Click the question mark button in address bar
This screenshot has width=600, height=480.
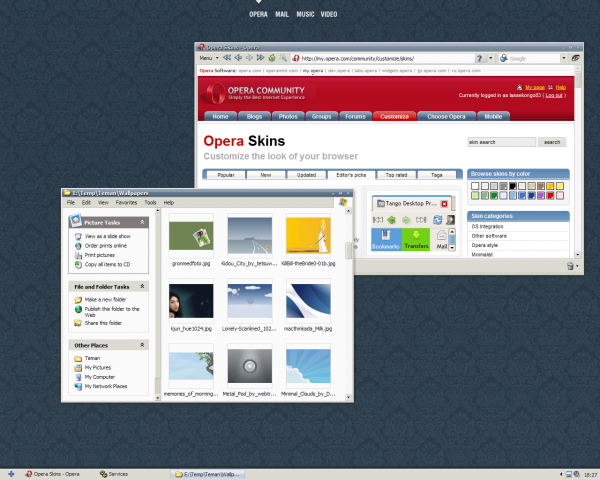[479, 58]
